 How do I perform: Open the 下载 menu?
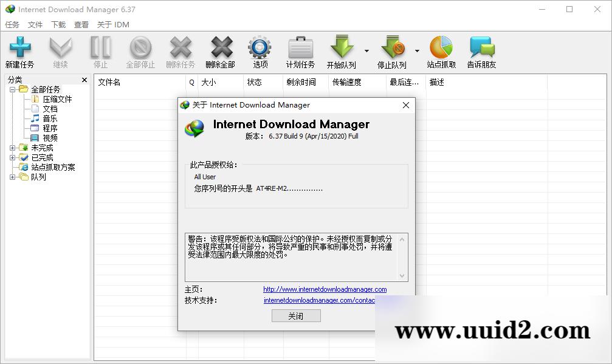pyautogui.click(x=58, y=24)
